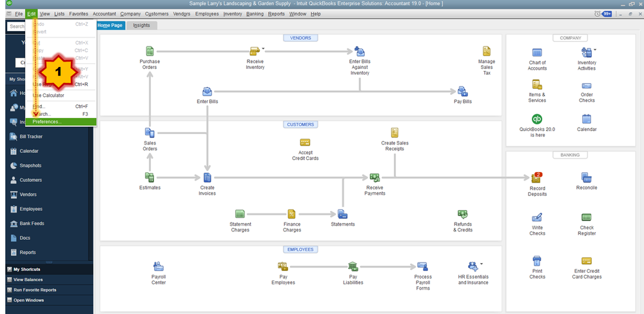The image size is (644, 314).
Task: Click the Receive Inventory icon
Action: (255, 52)
